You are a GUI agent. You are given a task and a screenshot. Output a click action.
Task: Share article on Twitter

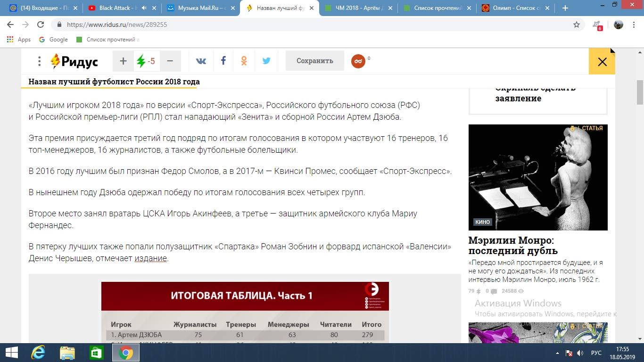(266, 61)
